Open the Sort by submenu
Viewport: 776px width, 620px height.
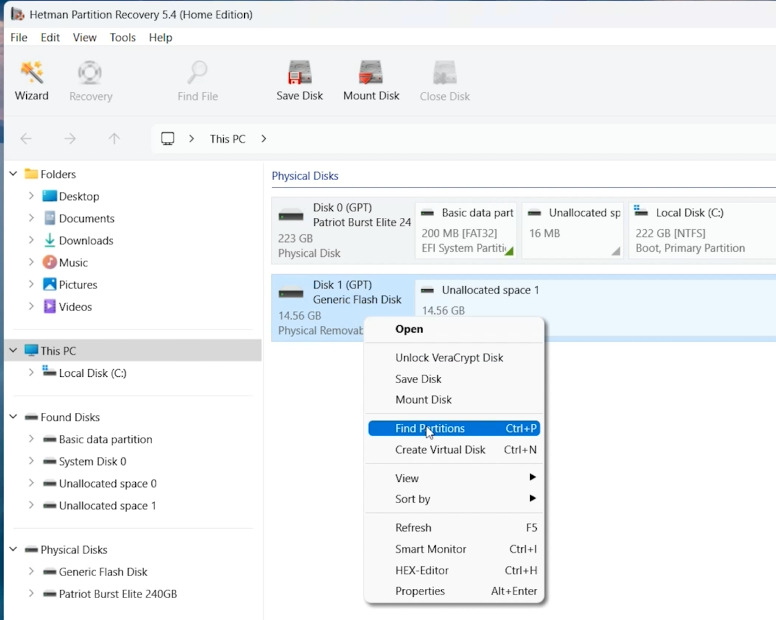(454, 499)
